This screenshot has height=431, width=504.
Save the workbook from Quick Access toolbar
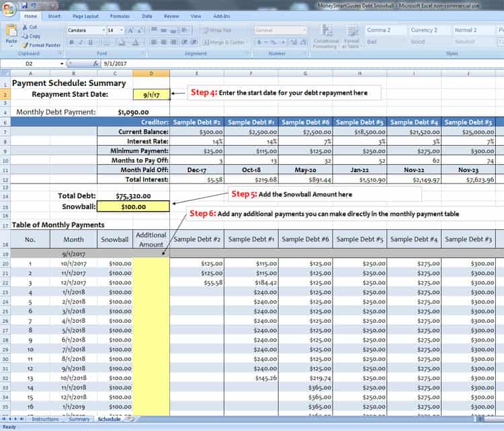click(x=24, y=5)
